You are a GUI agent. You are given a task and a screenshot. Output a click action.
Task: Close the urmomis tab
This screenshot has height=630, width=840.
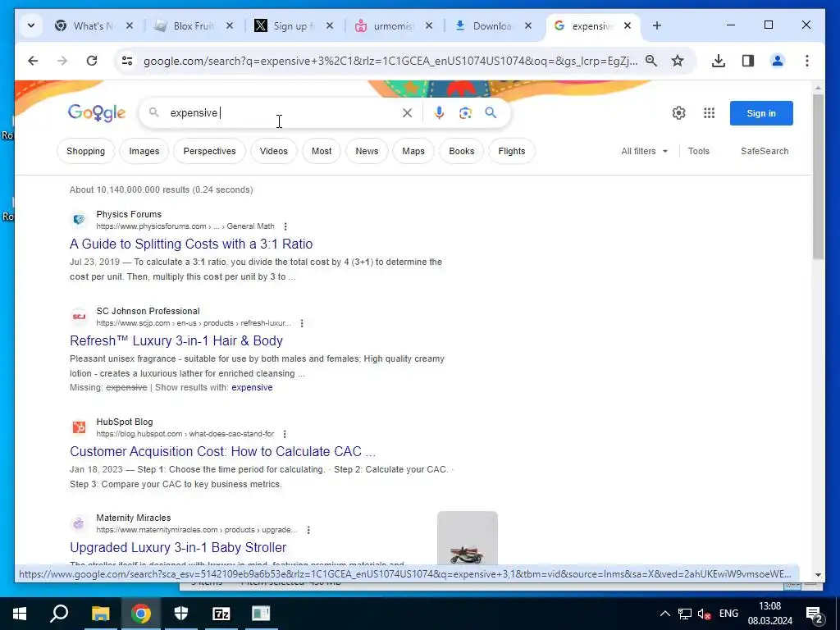428,25
